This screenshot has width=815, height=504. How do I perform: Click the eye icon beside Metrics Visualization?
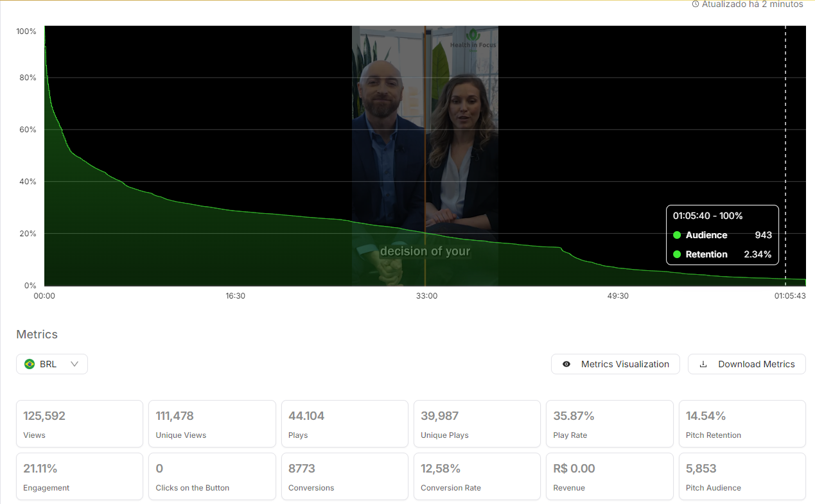(566, 364)
